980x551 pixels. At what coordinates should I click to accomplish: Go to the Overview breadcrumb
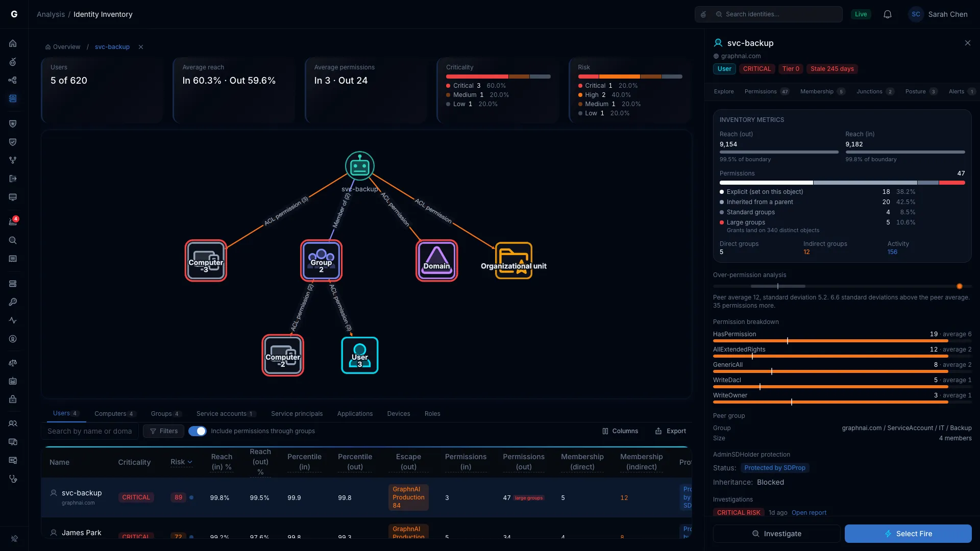tap(63, 47)
